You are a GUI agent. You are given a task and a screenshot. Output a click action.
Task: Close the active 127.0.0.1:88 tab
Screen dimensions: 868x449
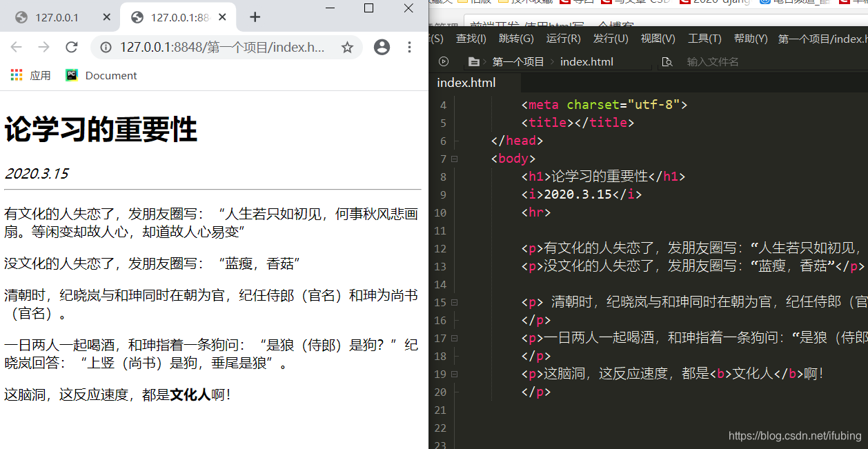click(x=223, y=17)
